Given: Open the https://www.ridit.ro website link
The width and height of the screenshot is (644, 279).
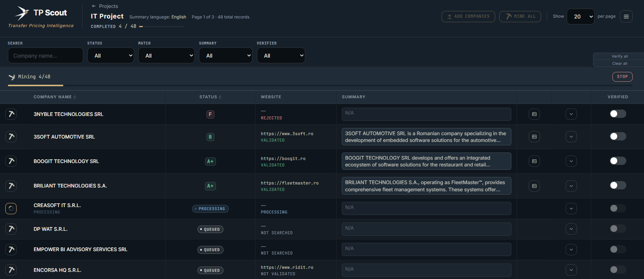Looking at the screenshot, I should tap(287, 267).
